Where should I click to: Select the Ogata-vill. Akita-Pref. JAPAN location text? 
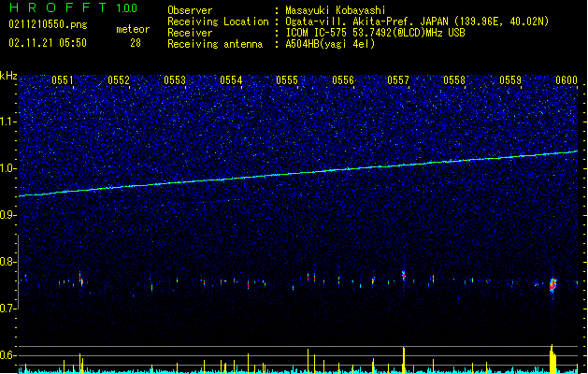[417, 22]
